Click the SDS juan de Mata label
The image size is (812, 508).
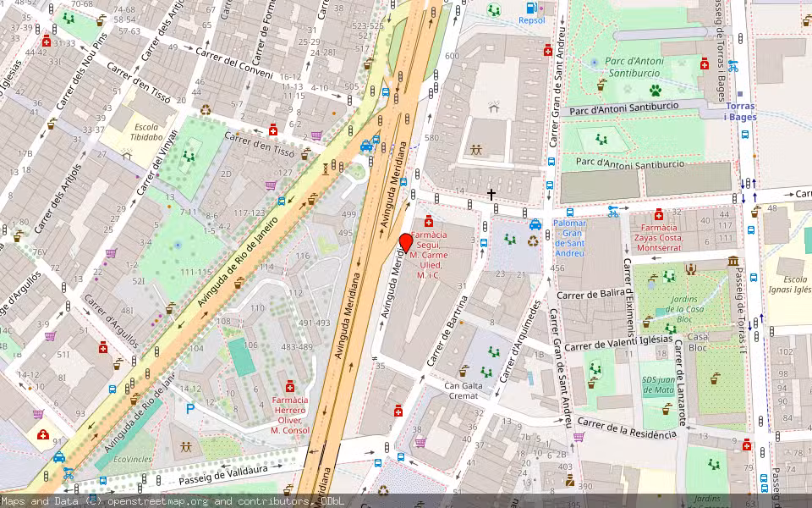pos(658,384)
